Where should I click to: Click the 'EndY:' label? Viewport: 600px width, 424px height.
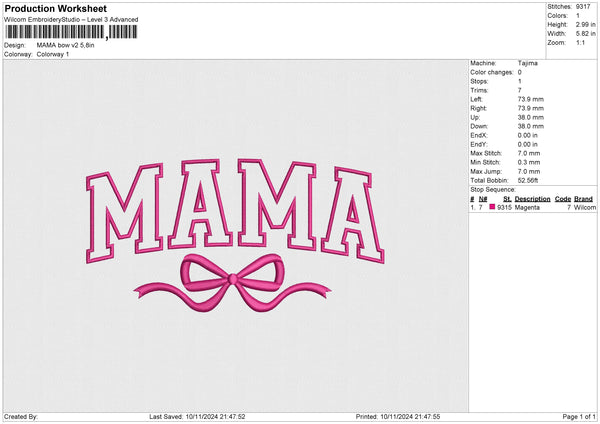pos(479,145)
